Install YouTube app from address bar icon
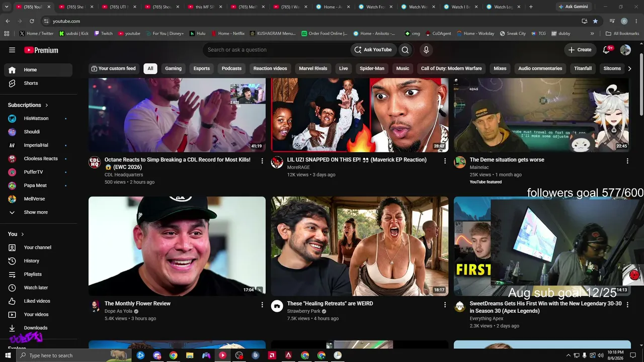This screenshot has height=362, width=644. (x=584, y=21)
